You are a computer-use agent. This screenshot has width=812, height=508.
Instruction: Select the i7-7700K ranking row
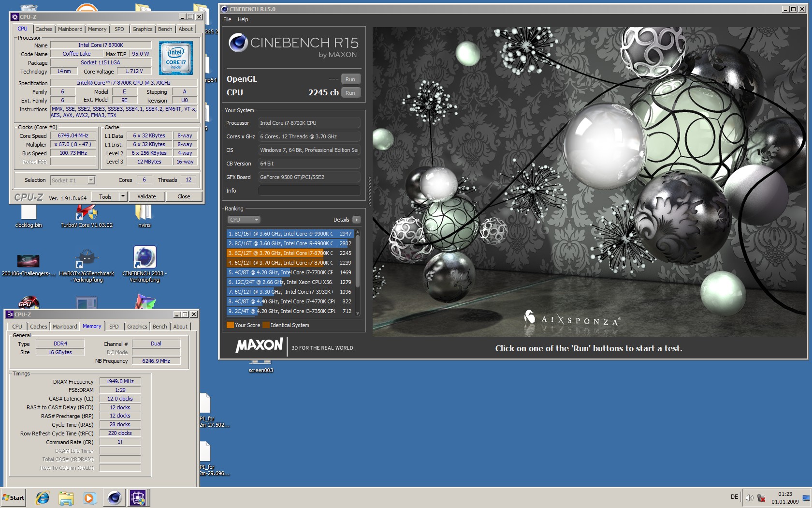290,272
